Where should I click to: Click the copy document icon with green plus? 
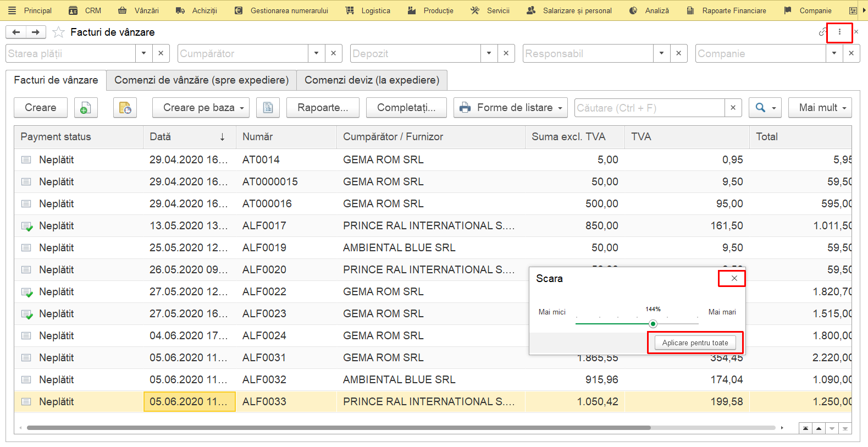coord(86,108)
